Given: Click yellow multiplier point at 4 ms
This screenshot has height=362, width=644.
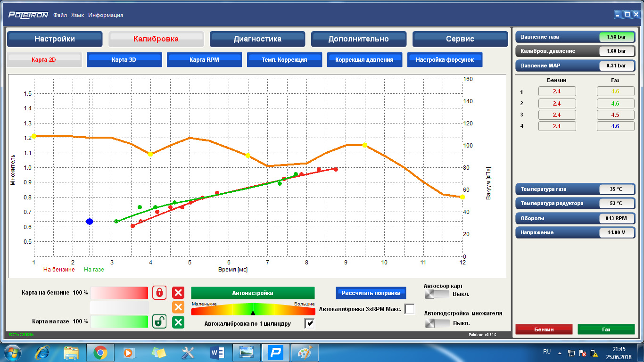Looking at the screenshot, I should click(x=150, y=154).
